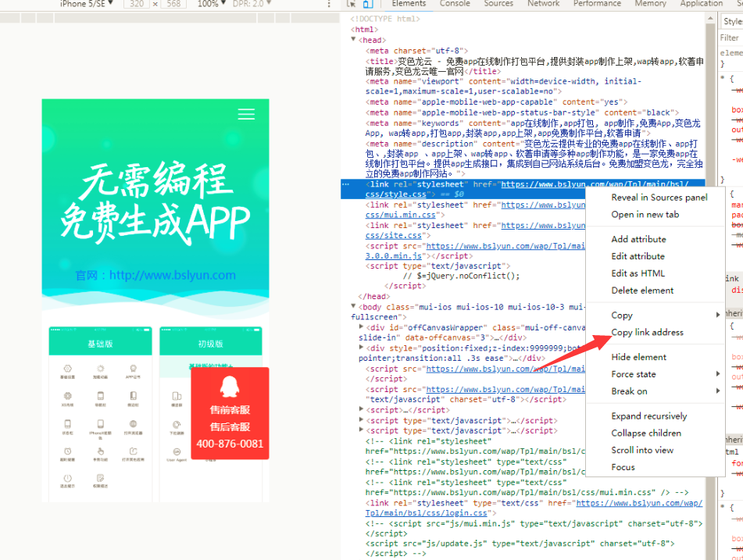
Task: Select the $=jQuery.noConflict() comment line
Action: 461,276
